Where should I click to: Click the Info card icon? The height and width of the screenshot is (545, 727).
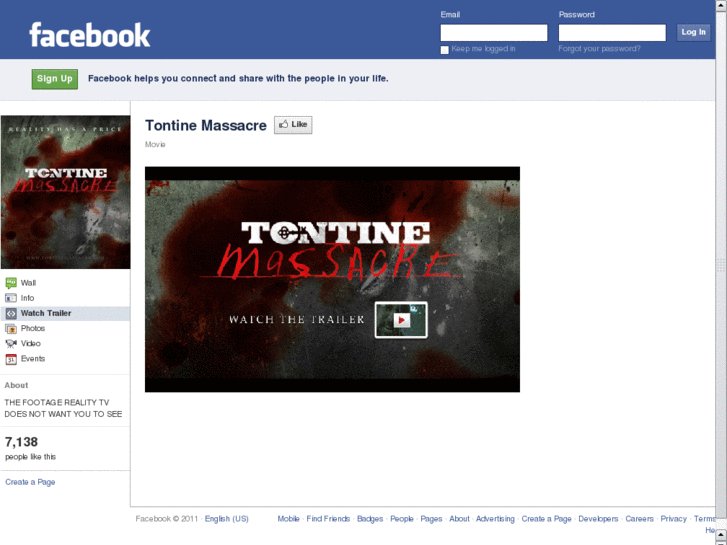(x=11, y=298)
